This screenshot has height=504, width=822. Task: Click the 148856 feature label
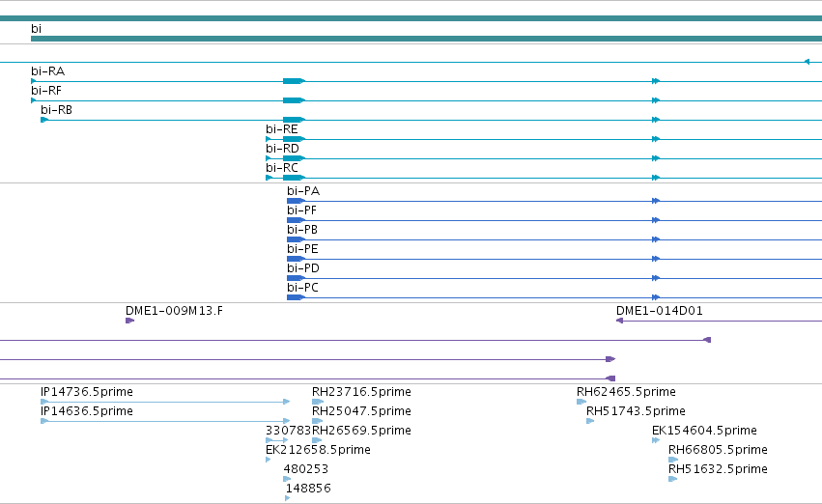tap(308, 489)
